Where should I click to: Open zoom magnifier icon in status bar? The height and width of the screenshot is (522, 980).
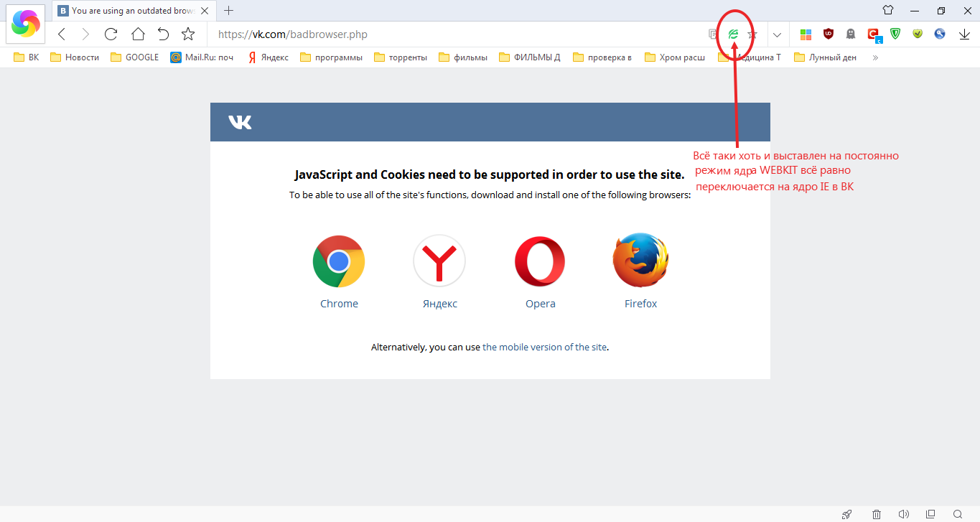[957, 514]
